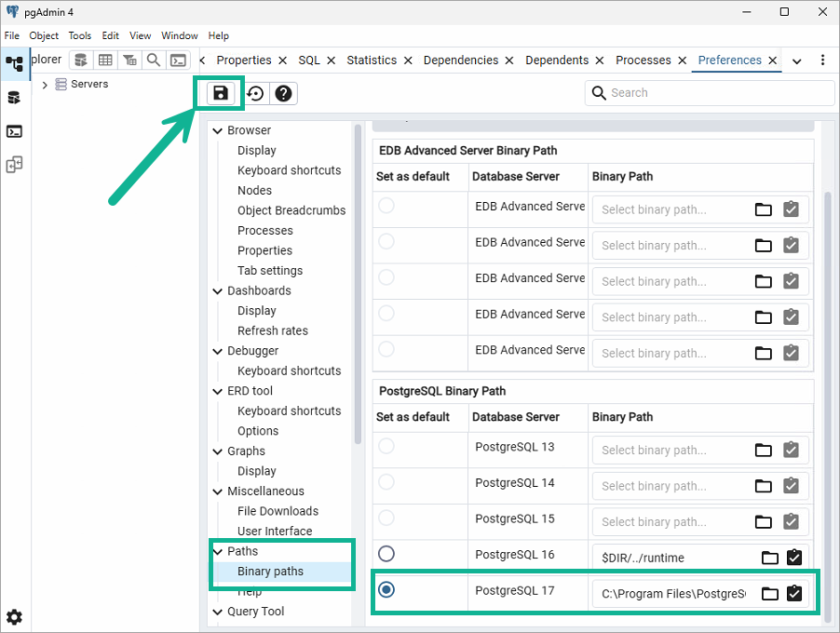The width and height of the screenshot is (840, 633).
Task: Save preferences with the floppy disk icon
Action: click(221, 93)
